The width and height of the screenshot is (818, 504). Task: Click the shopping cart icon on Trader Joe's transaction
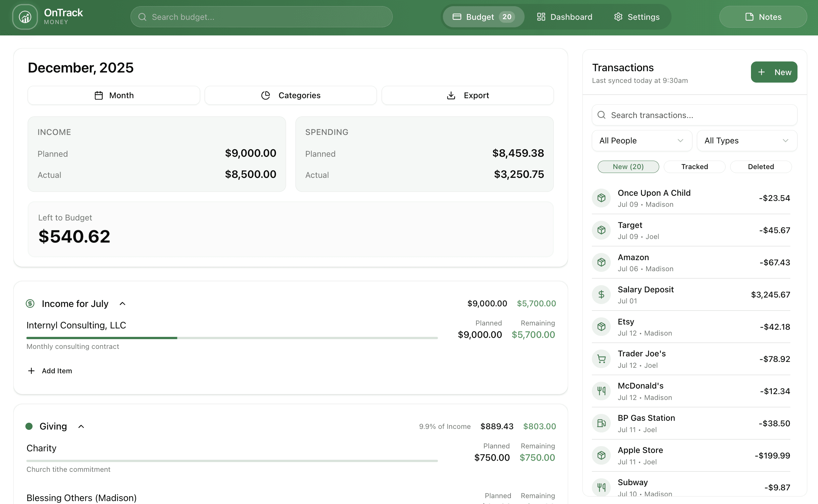(601, 359)
